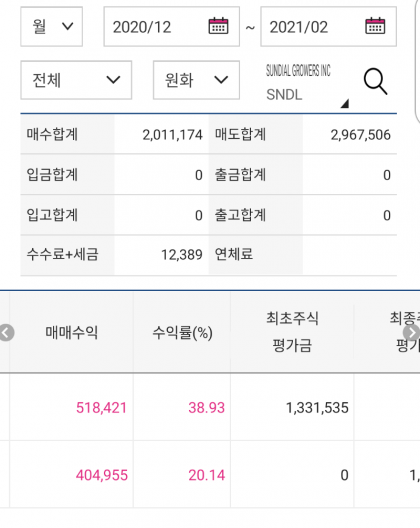This screenshot has height=528, width=420.
Task: Open the start date calendar icon
Action: pos(218,26)
